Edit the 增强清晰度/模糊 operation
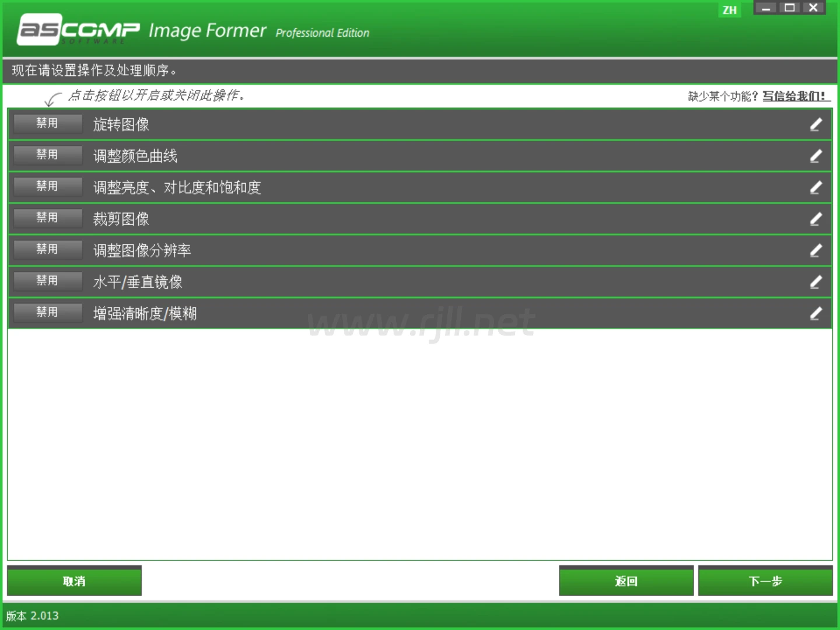Viewport: 840px width, 630px height. (815, 313)
